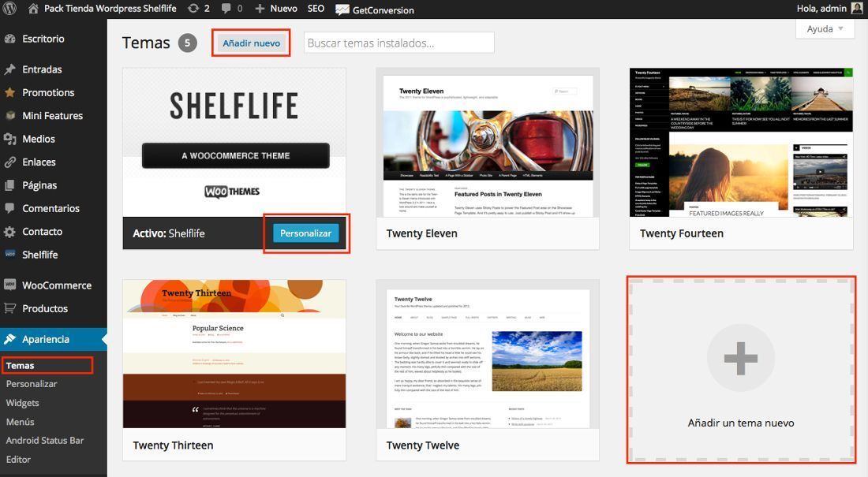Click the theme count badge 5
868x477 pixels.
tap(187, 43)
